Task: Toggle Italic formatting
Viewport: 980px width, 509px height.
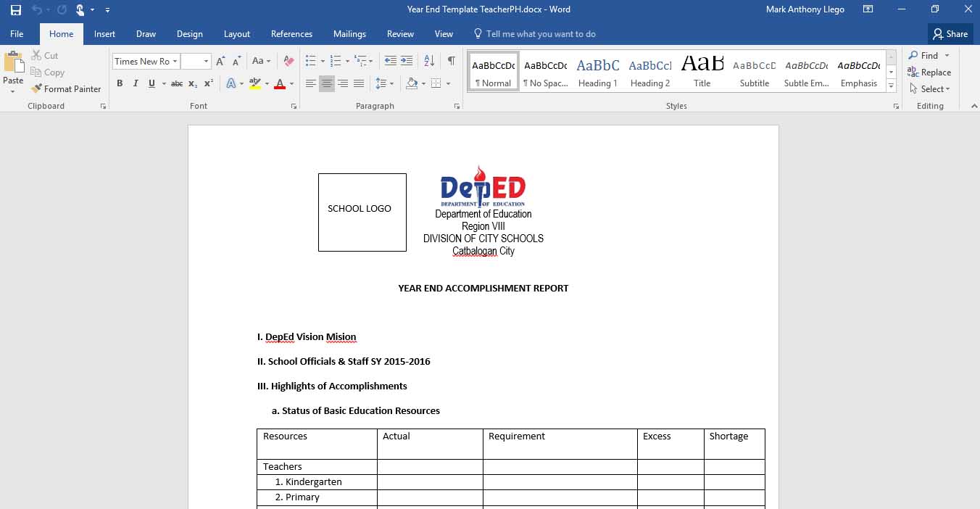Action: point(136,84)
